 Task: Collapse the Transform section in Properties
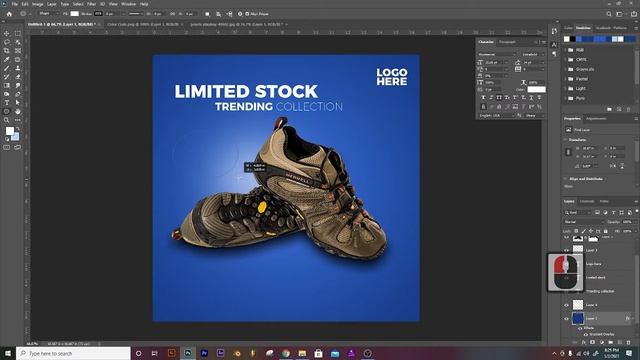point(566,140)
